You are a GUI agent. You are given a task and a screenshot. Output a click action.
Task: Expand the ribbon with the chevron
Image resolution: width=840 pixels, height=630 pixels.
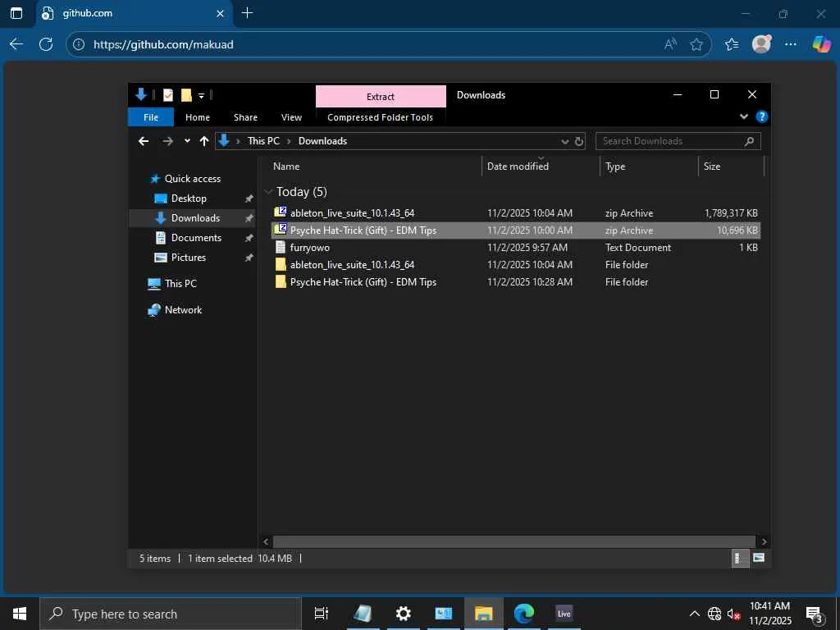pos(743,116)
